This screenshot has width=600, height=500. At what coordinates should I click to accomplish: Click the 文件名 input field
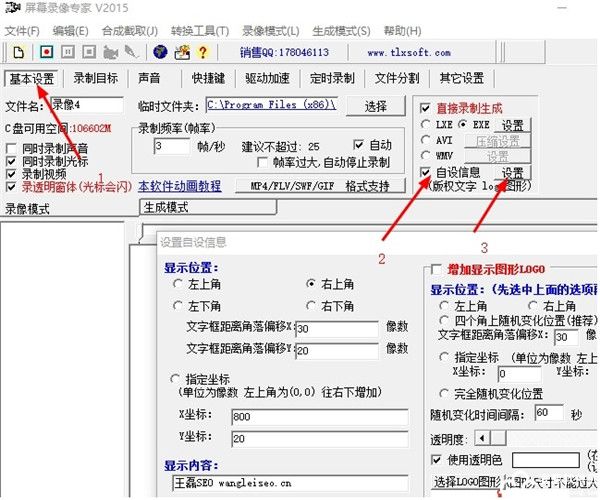click(x=86, y=104)
